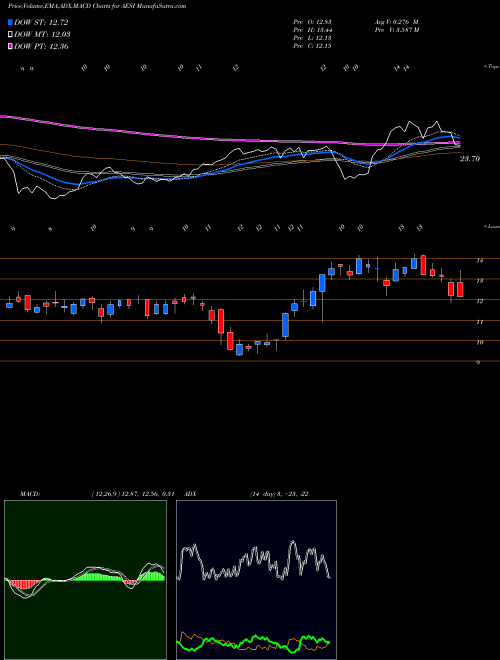The height and width of the screenshot is (660, 500).
Task: Click the price axis label 12
Action: pos(479,301)
